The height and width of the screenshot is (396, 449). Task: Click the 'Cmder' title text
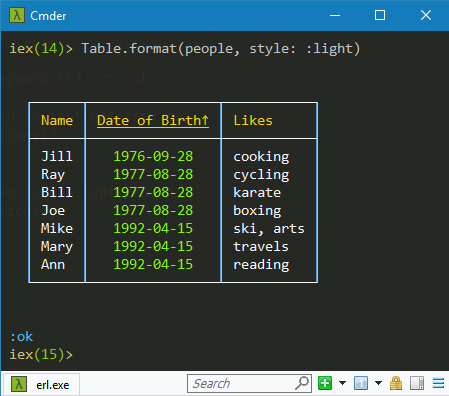pos(48,16)
